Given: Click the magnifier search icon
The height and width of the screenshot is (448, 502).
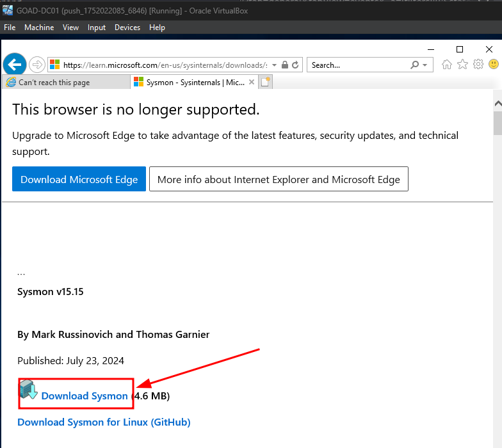Looking at the screenshot, I should (415, 65).
